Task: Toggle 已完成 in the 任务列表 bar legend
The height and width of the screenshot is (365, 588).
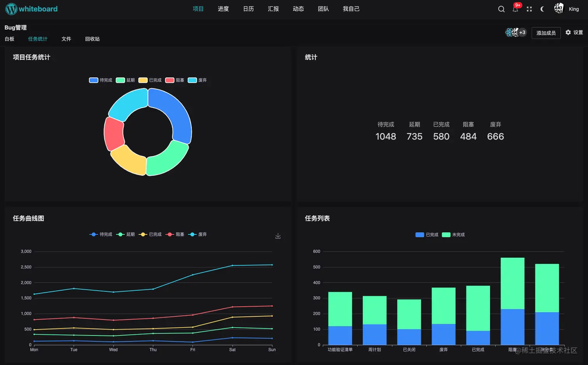Action: click(x=427, y=235)
